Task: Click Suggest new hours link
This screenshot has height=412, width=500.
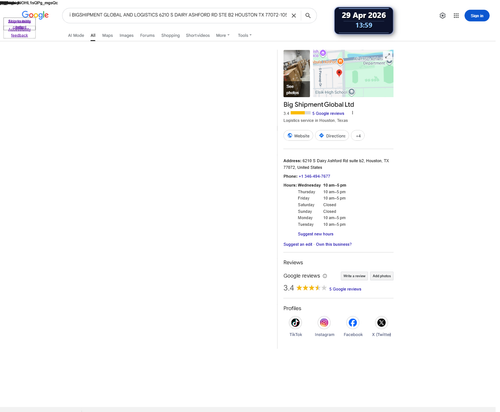Action: click(x=315, y=234)
